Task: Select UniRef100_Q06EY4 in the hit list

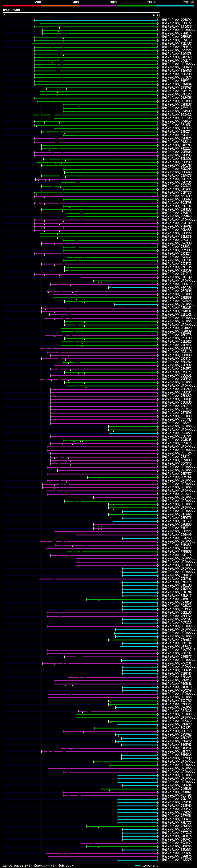Action: [177, 60]
